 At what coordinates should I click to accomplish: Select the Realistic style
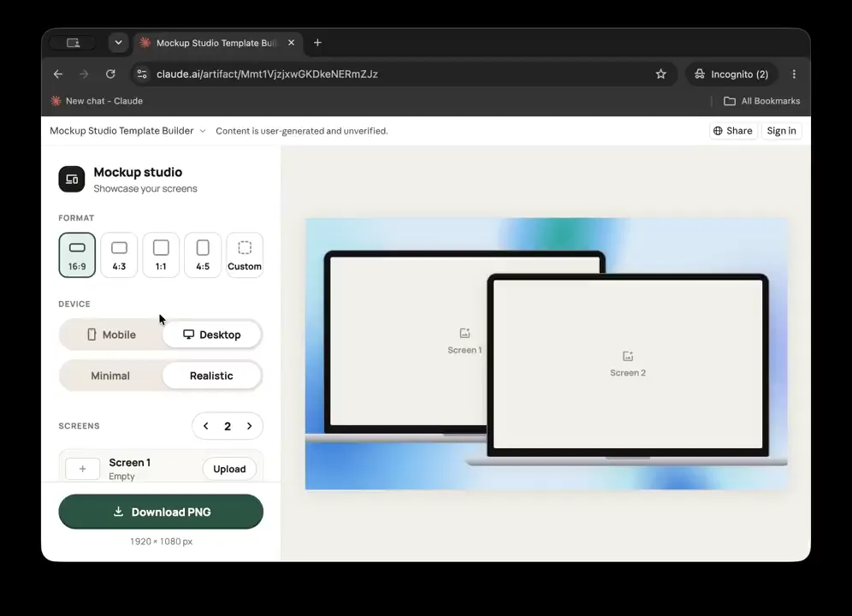click(212, 376)
